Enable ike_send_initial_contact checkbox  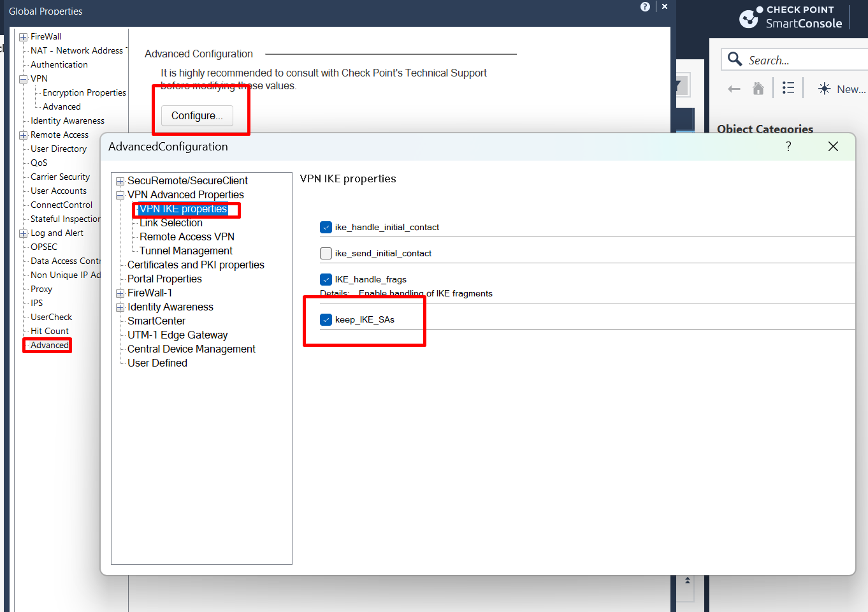click(x=326, y=254)
